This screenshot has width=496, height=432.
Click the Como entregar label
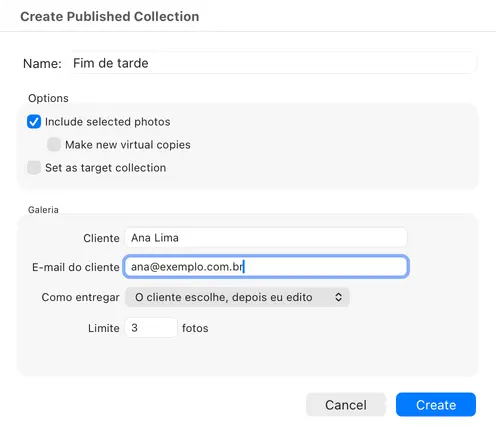pyautogui.click(x=80, y=297)
